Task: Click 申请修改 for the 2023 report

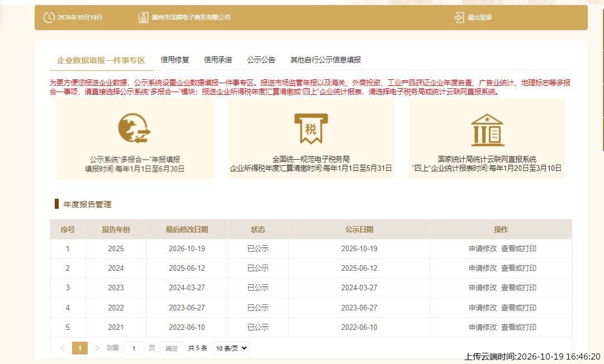Action: tap(483, 288)
